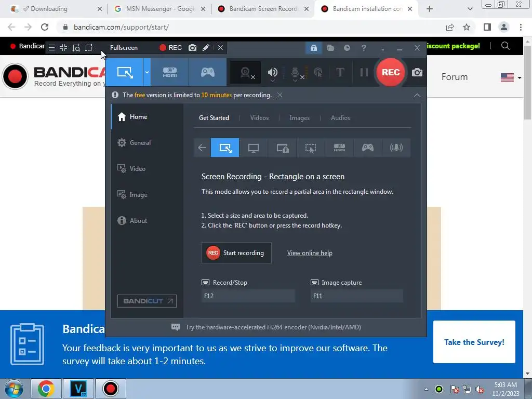The image size is (532, 399).
Task: Toggle the webcam overlay icon
Action: (x=246, y=72)
